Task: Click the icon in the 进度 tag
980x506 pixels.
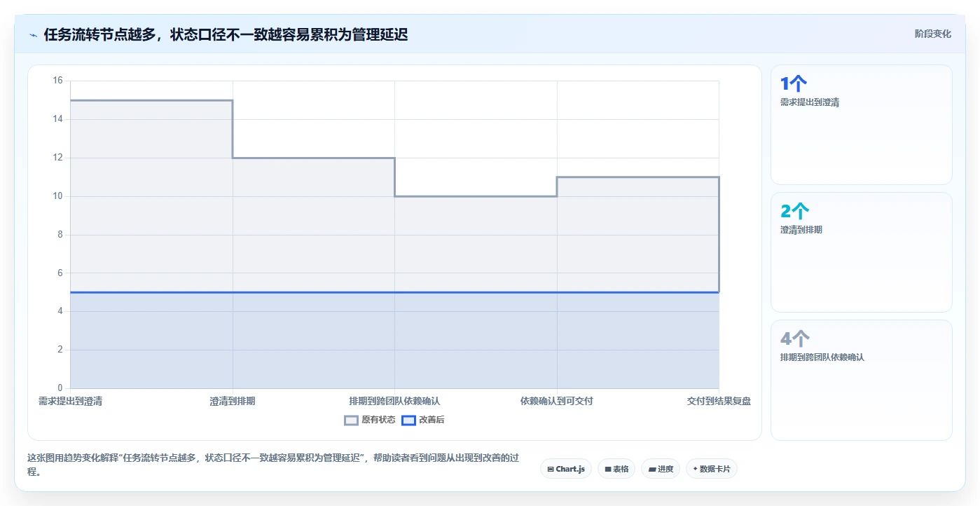Action: click(652, 469)
